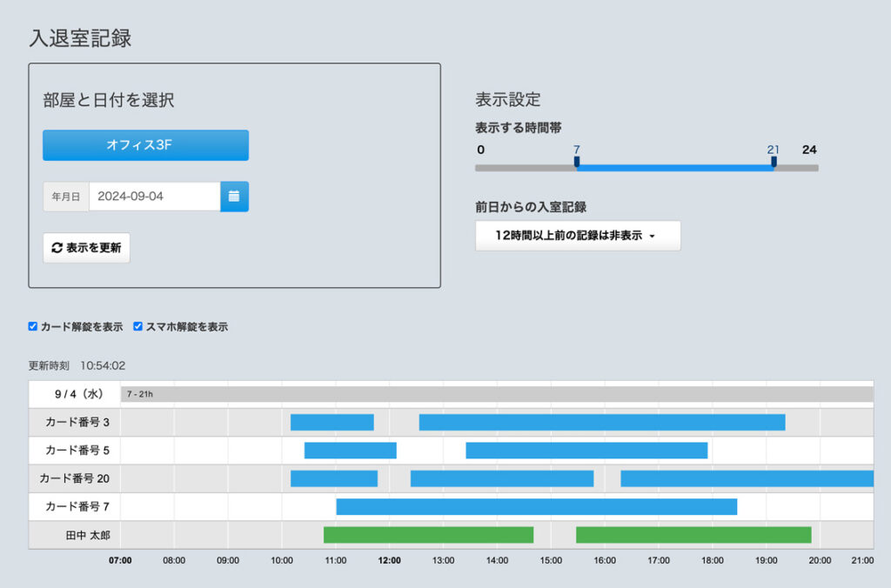Click the gray 7 - 21h header bar
Viewport: 891px width, 588px height.
click(x=496, y=394)
